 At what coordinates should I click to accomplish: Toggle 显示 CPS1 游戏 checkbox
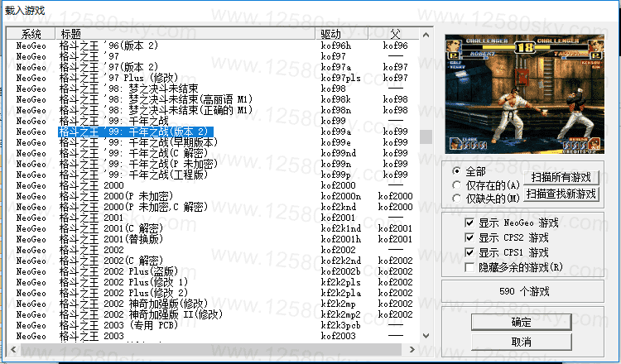click(469, 252)
